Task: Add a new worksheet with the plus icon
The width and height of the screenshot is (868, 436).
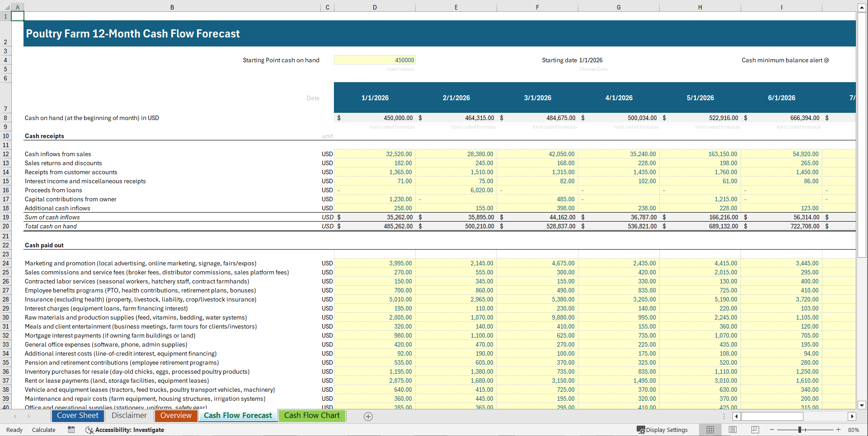Action: pos(368,416)
